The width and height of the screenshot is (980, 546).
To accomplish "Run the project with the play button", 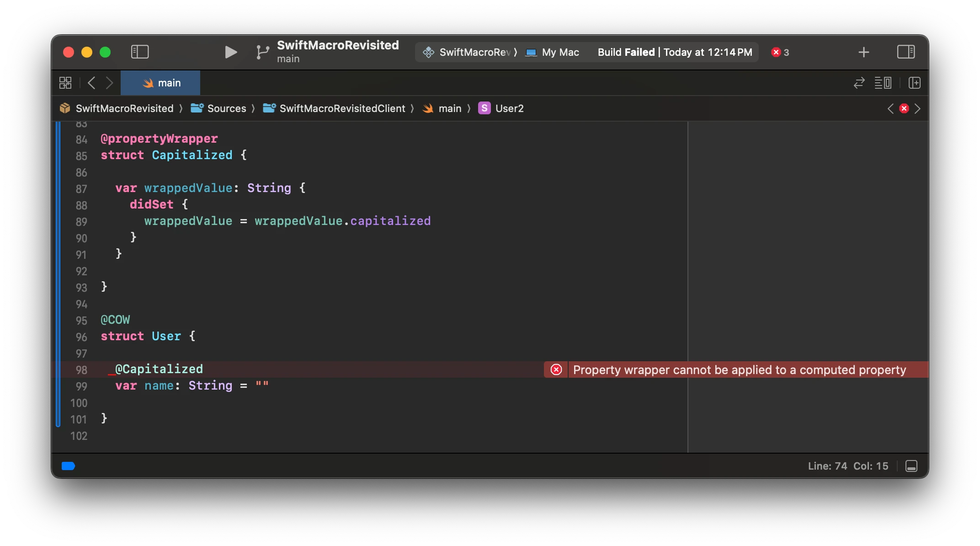I will pos(231,52).
